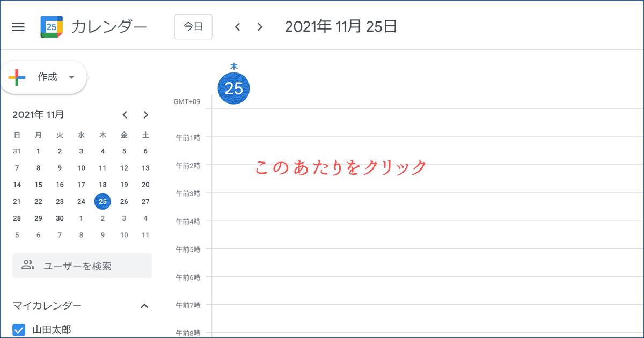Click the Google Calendar logo
The height and width of the screenshot is (338, 644).
(50, 26)
